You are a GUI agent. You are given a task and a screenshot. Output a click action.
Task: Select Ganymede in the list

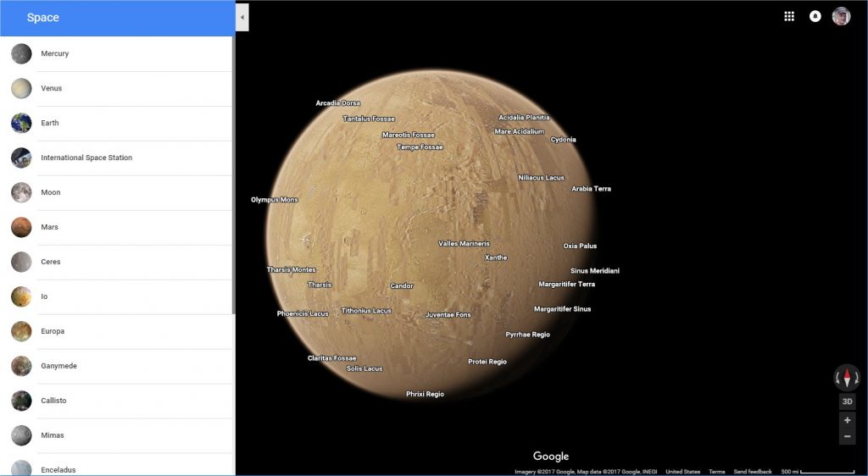tap(58, 366)
